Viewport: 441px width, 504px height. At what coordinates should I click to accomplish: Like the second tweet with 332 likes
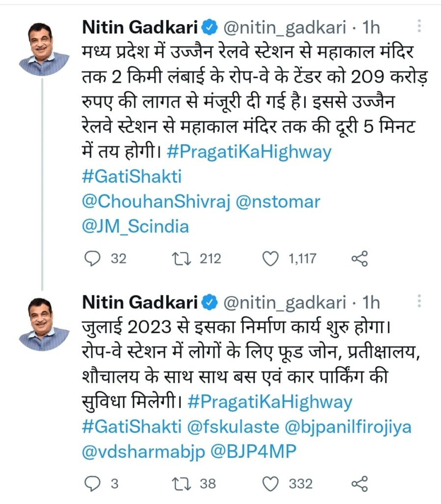[271, 484]
